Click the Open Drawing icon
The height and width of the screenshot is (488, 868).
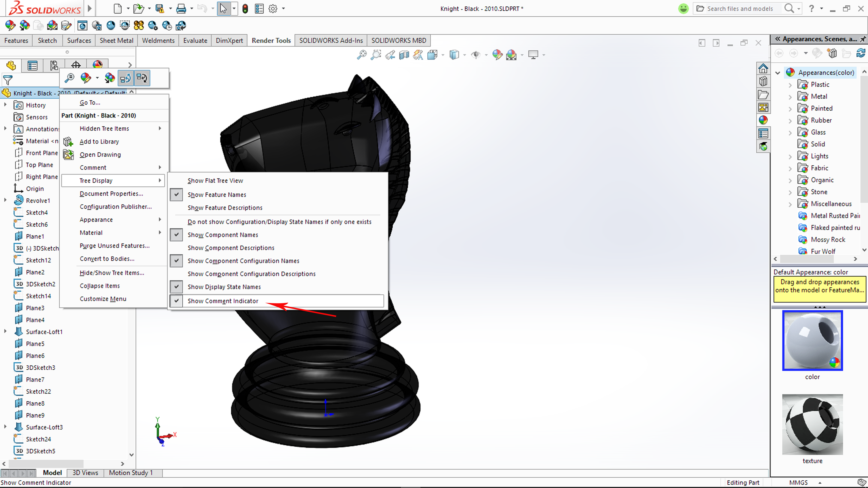click(x=68, y=155)
